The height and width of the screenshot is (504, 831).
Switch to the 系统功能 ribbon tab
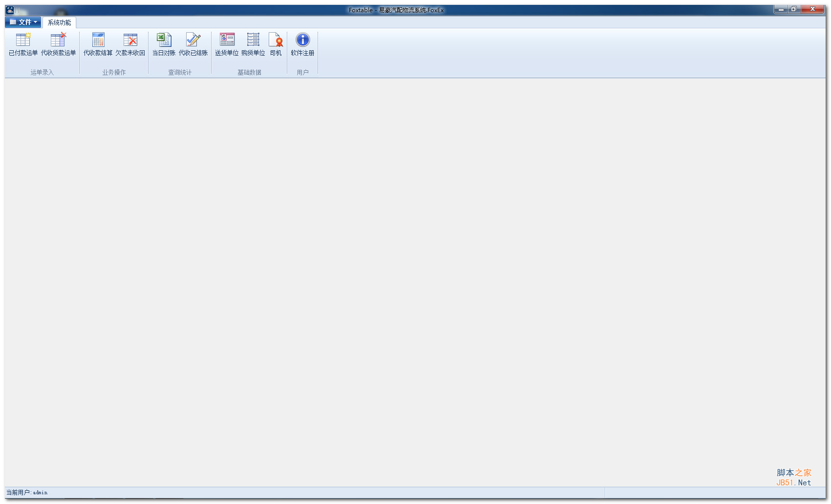(x=59, y=22)
